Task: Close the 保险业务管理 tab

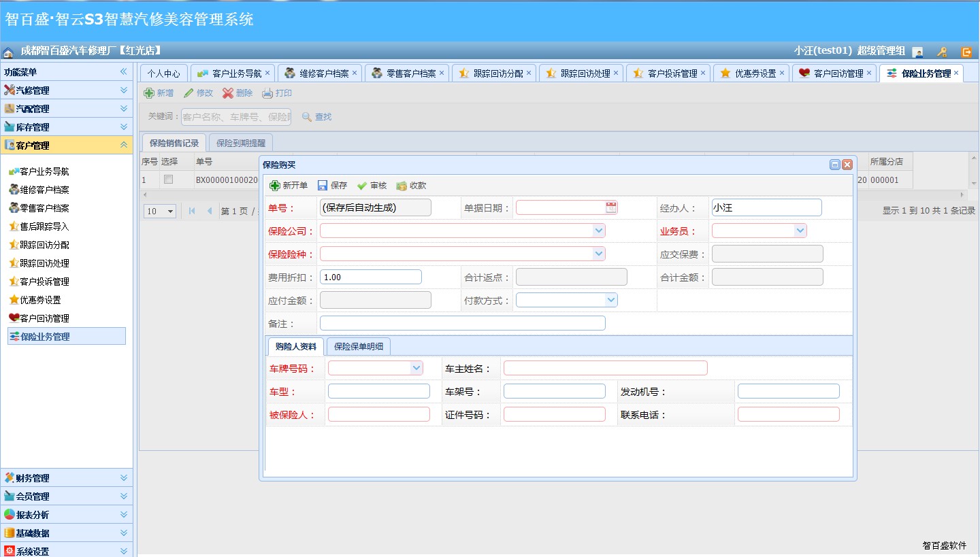Action: coord(956,73)
